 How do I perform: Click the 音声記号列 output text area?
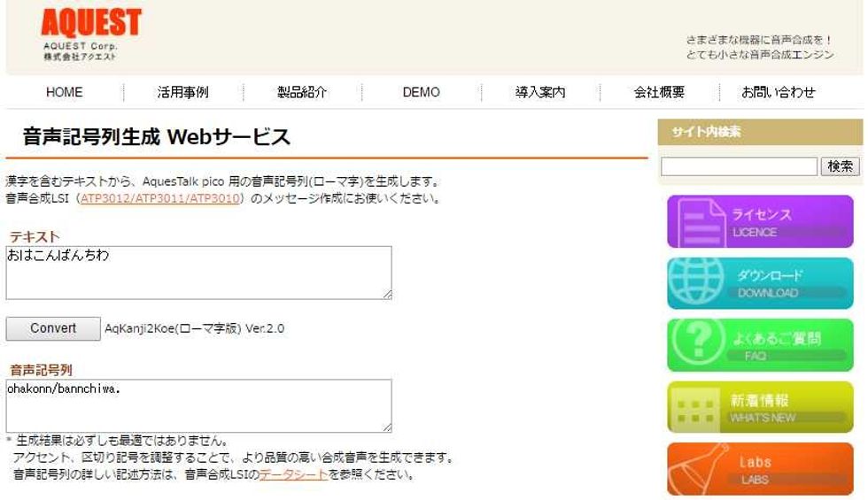(x=198, y=406)
